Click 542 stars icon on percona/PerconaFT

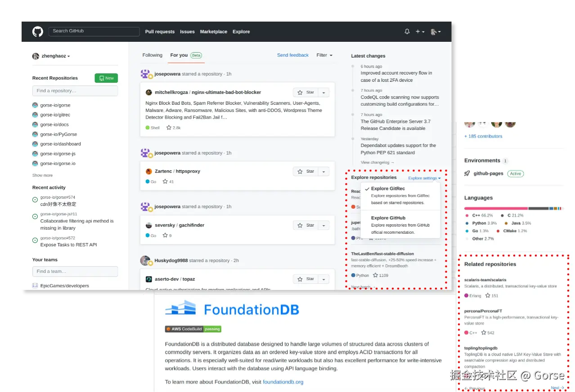click(x=484, y=333)
